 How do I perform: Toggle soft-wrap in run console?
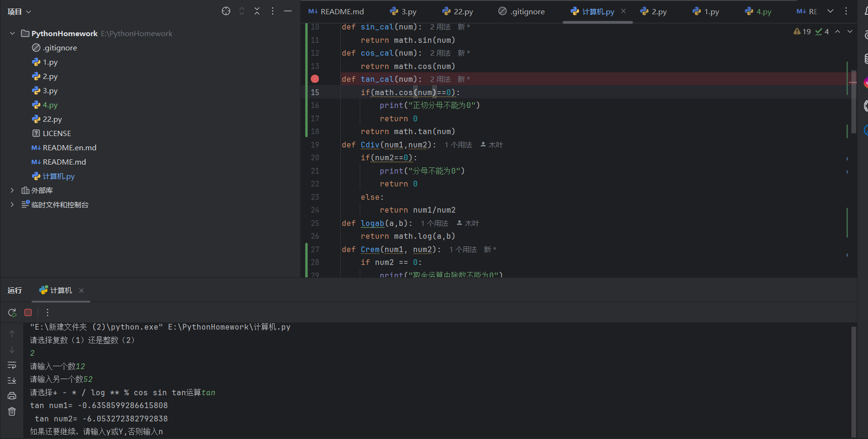pos(12,365)
